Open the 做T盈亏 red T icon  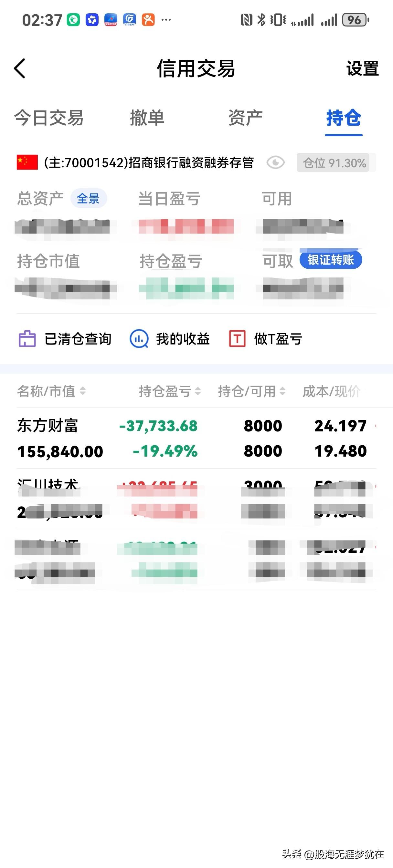238,339
